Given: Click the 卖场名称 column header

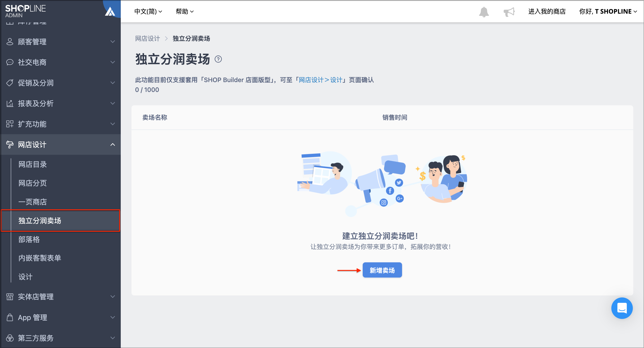Looking at the screenshot, I should 155,117.
